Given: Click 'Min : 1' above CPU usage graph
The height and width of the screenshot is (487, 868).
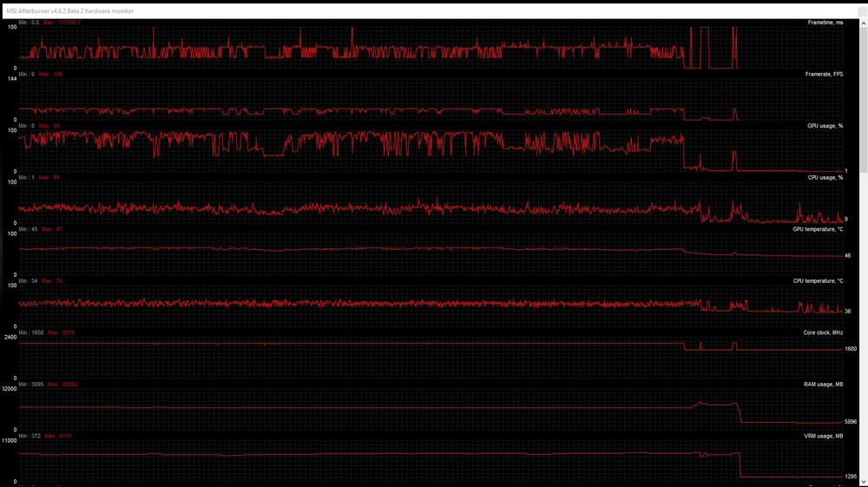Looking at the screenshot, I should click(x=27, y=178).
